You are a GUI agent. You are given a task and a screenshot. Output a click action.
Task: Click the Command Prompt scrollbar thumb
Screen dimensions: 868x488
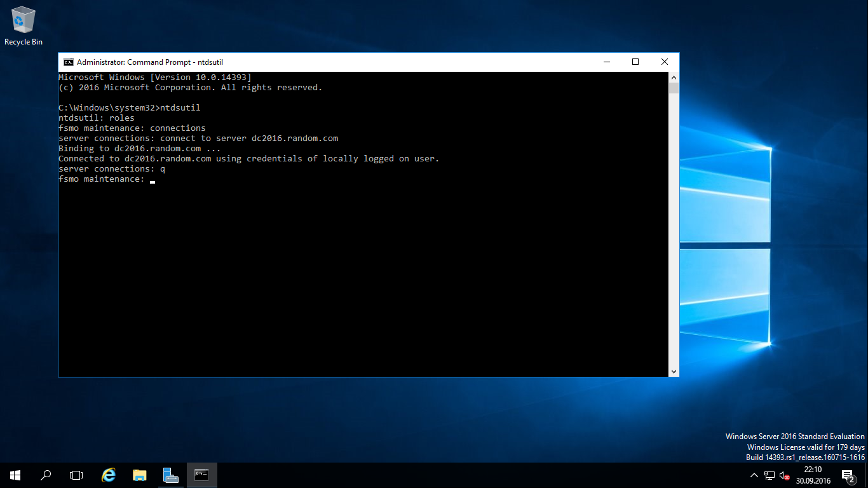(x=674, y=88)
